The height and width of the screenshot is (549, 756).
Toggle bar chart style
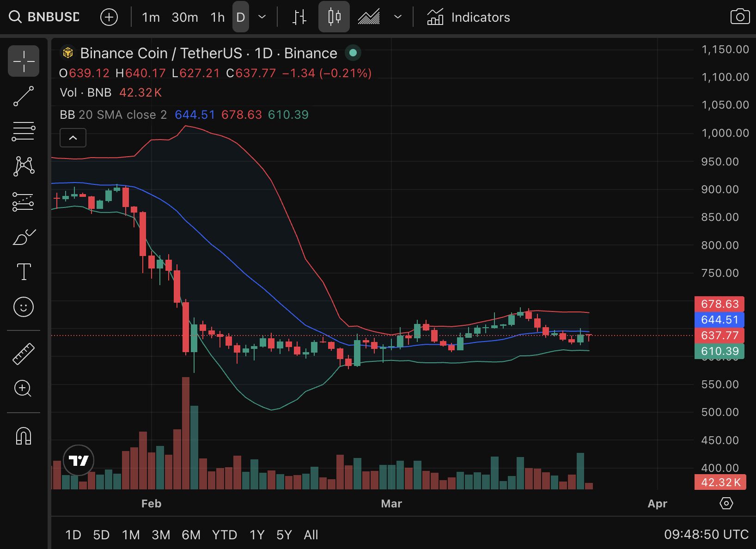click(x=299, y=17)
